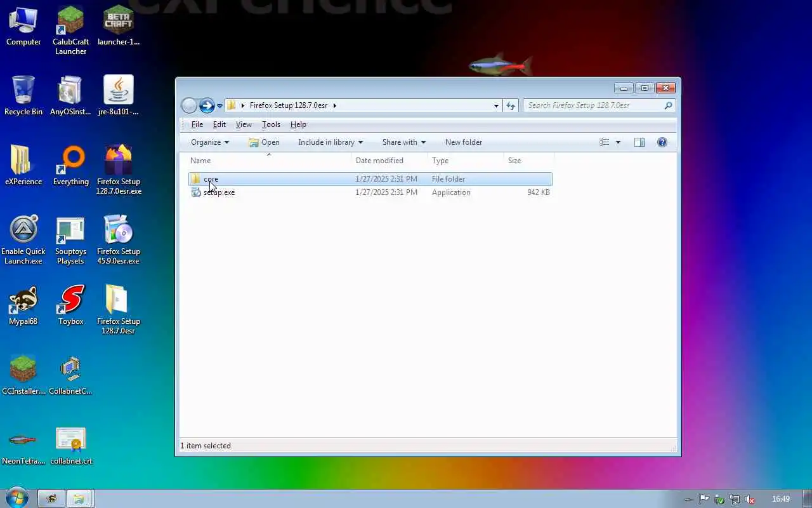The width and height of the screenshot is (812, 508).
Task: Click the 16:49 clock in the tray
Action: pyautogui.click(x=781, y=499)
